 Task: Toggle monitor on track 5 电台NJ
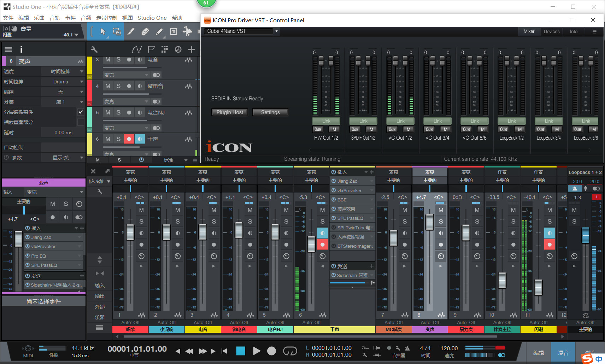click(x=140, y=112)
